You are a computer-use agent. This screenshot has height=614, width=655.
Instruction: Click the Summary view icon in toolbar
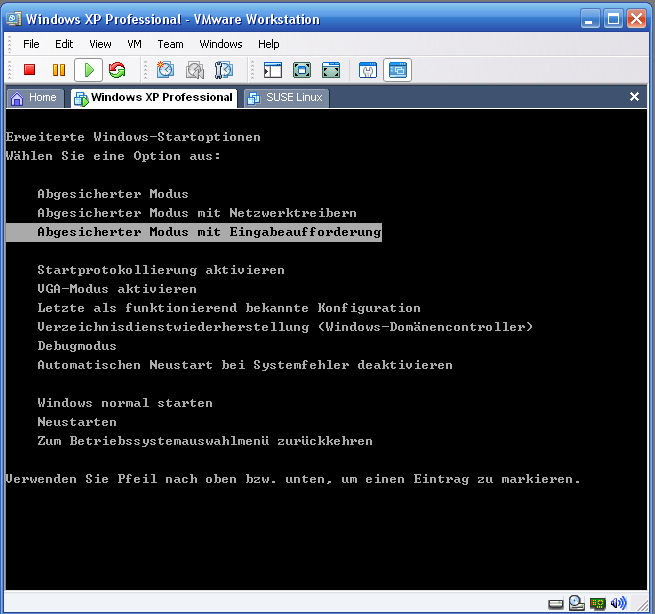[368, 70]
